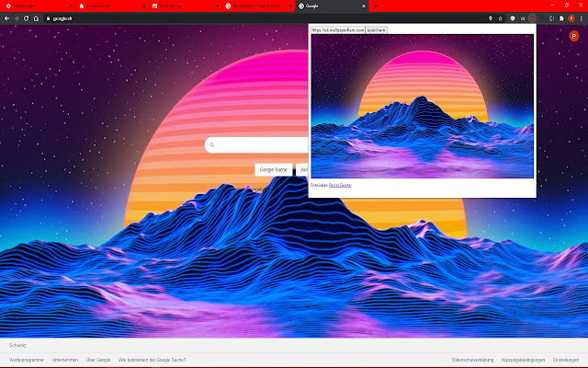Viewport: 588px width, 368px height.
Task: Click the Google Suche button
Action: [274, 169]
